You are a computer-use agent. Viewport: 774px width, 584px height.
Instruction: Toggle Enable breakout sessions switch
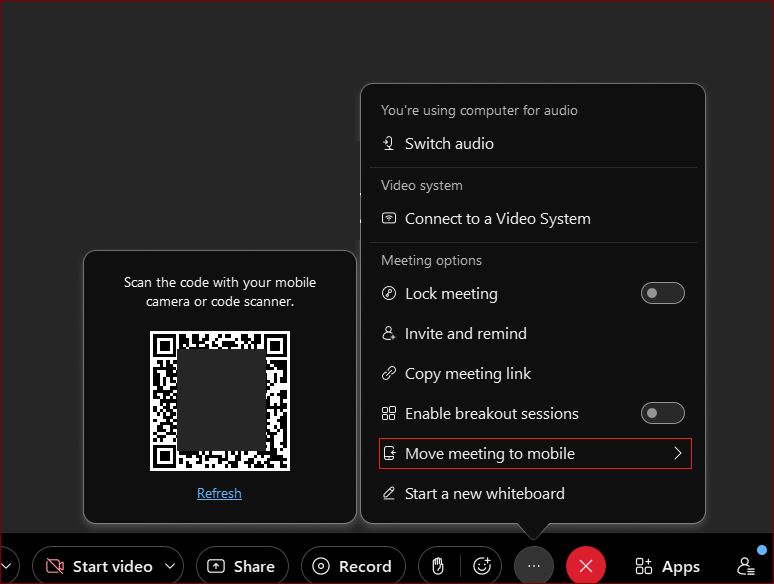coord(662,413)
